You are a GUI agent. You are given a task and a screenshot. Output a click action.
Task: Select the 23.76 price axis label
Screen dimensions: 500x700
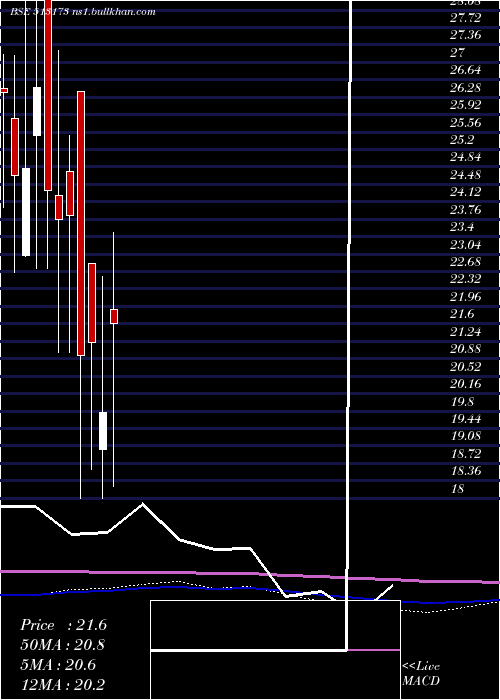[466, 210]
